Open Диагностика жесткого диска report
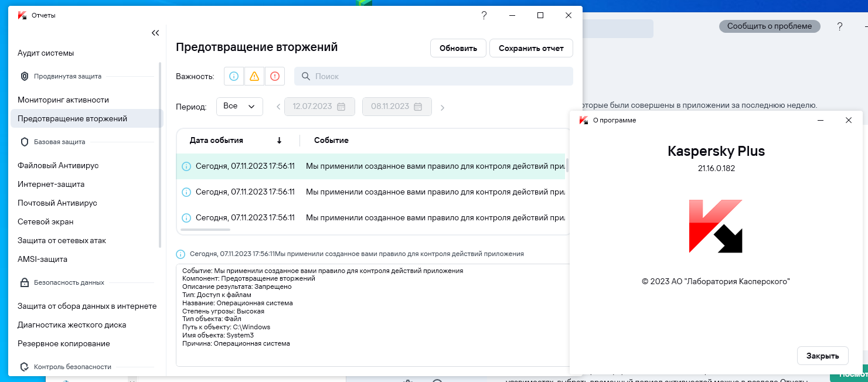The image size is (868, 382). point(72,325)
